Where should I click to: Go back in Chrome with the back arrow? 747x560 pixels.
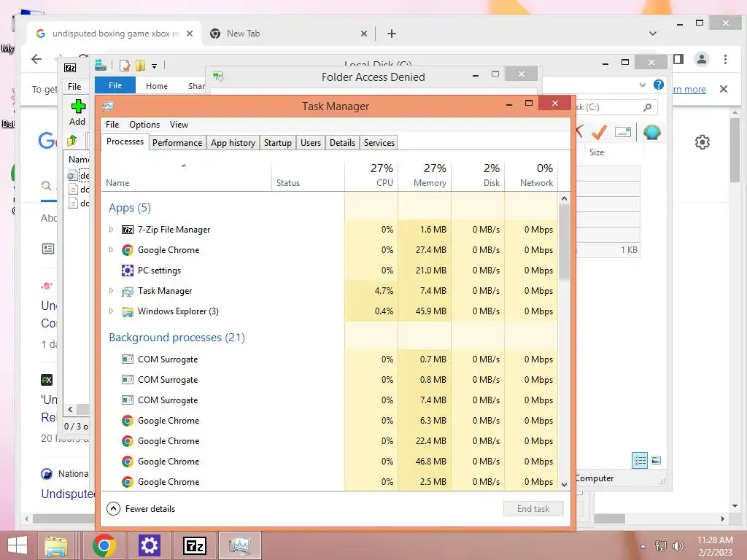pyautogui.click(x=36, y=59)
